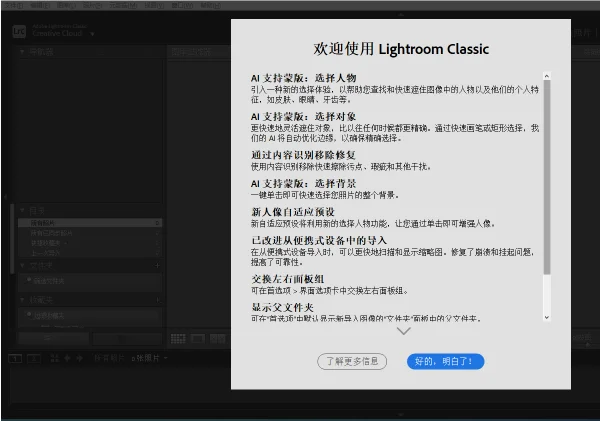Collapse the 文件夹 folders panel
The height and width of the screenshot is (421, 600).
[22, 265]
